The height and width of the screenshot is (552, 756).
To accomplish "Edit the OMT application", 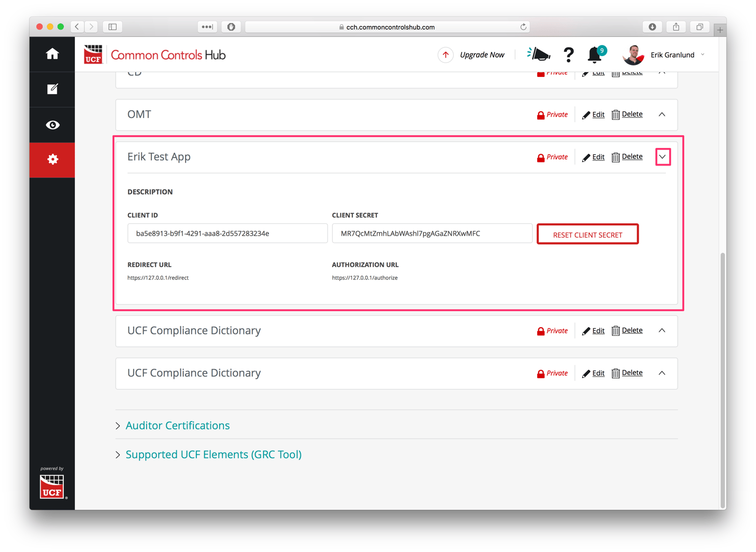I will point(593,115).
